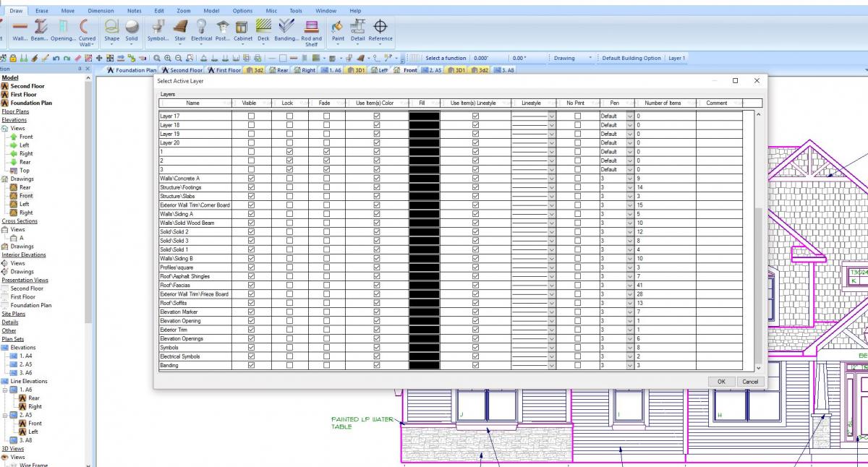Uncheck Use Item(s) Color for Walls\Concrete A
Viewport: 868px width, 467px height.
[377, 178]
